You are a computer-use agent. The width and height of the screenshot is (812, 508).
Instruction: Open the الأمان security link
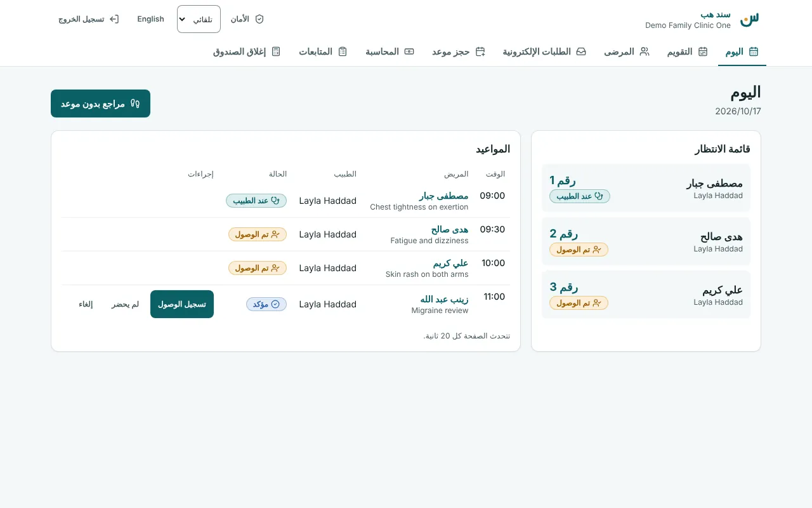(247, 19)
